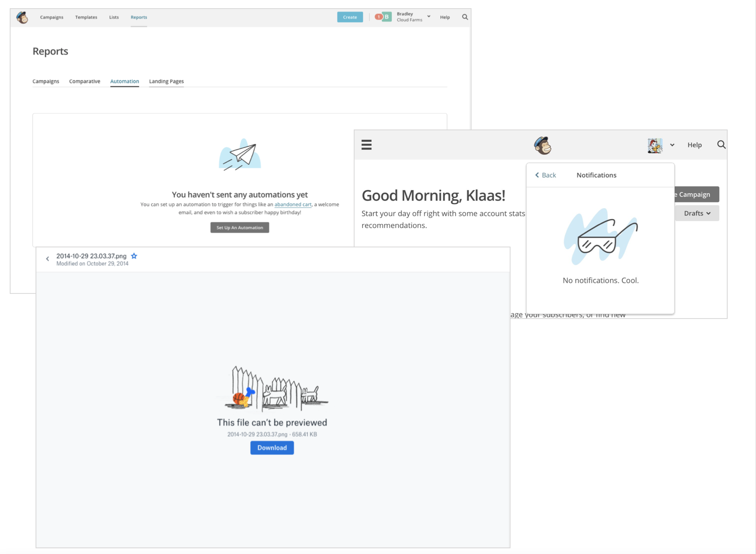The image size is (756, 554).
Task: Open search in the Reports top bar
Action: point(465,17)
